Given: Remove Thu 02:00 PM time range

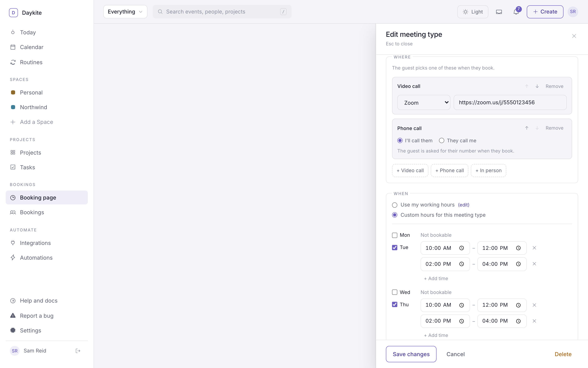Looking at the screenshot, I should click(x=534, y=321).
